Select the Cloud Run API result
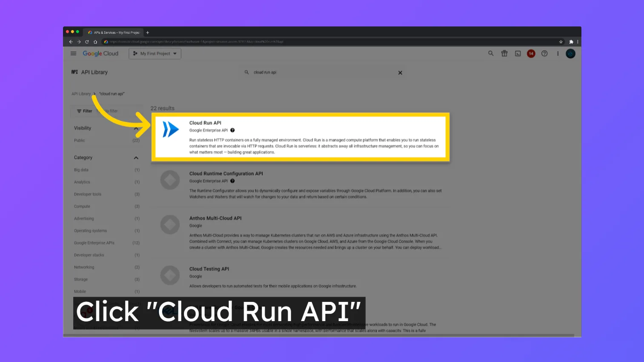The image size is (644, 362). click(301, 137)
